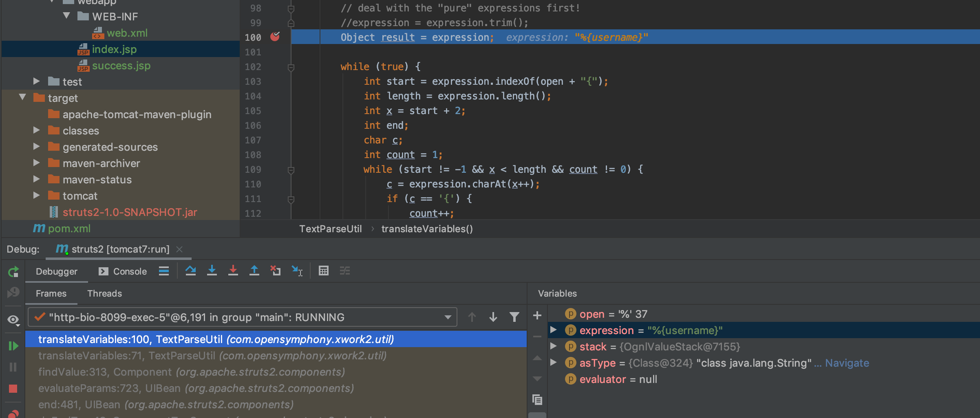Stop the debug session with red square
980x418 pixels.
pyautogui.click(x=13, y=389)
